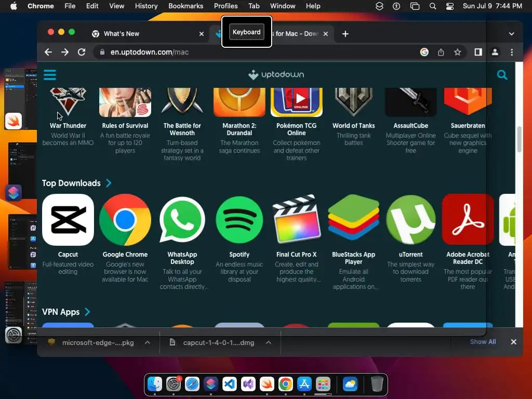Expand the tab search chevron

[x=511, y=34]
